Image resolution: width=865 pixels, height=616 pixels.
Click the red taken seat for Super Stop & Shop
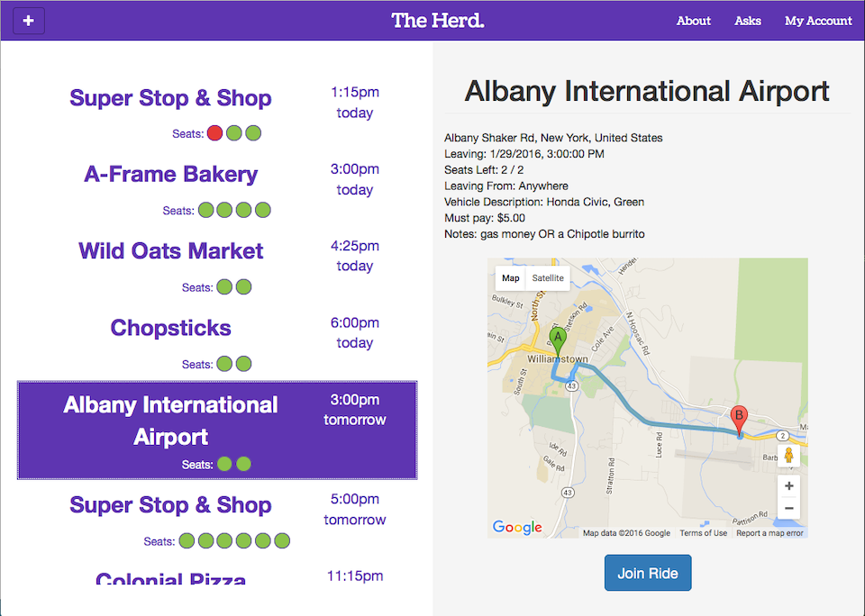click(215, 133)
